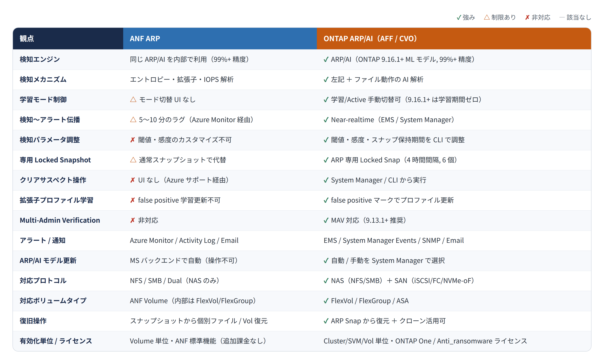Click the checkmark beside Near-realtime
This screenshot has height=364, width=604.
click(x=326, y=120)
